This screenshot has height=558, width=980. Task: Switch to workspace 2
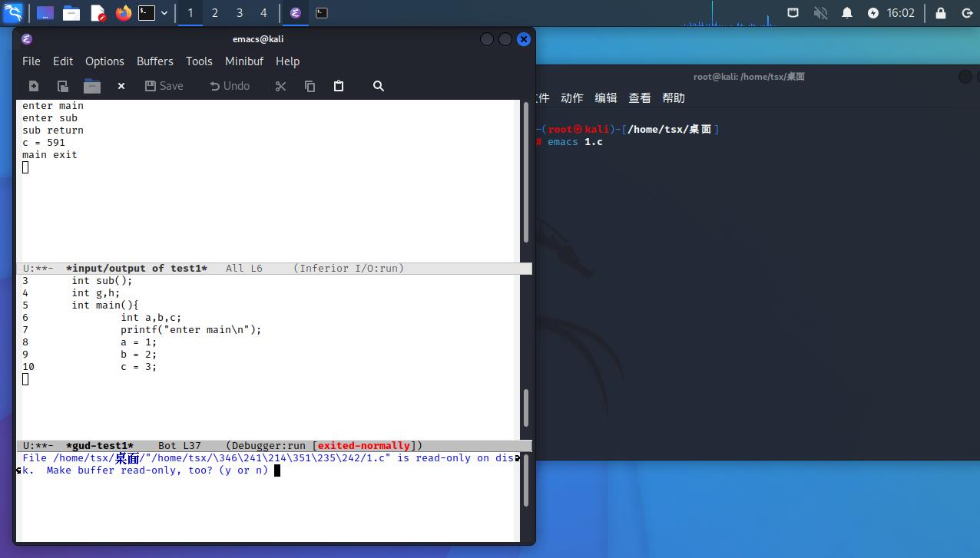click(215, 13)
